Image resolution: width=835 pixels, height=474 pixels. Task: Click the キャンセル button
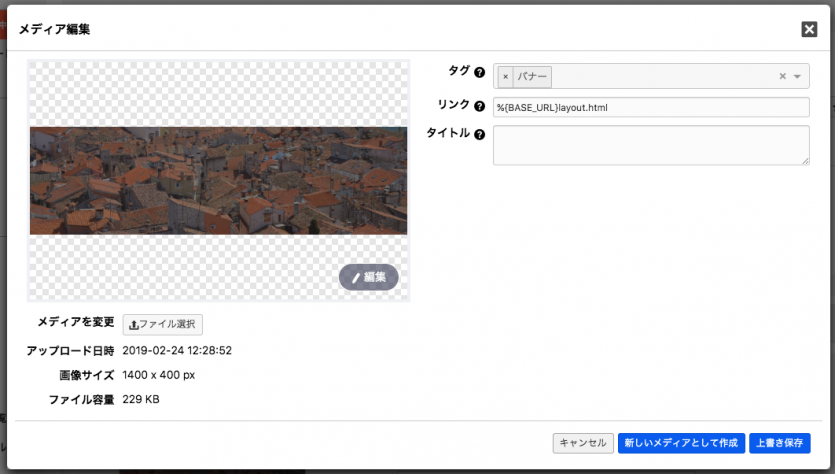click(583, 443)
